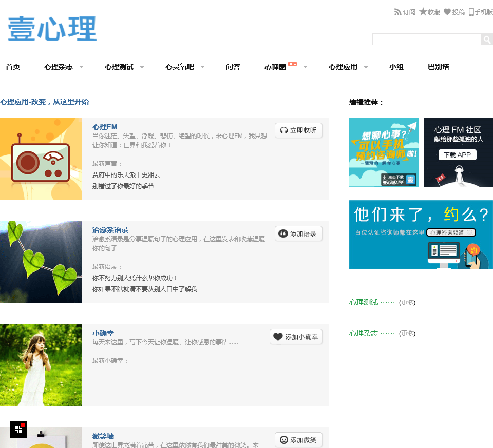Open the 微笑墙 title link
493x448 pixels.
tap(103, 436)
